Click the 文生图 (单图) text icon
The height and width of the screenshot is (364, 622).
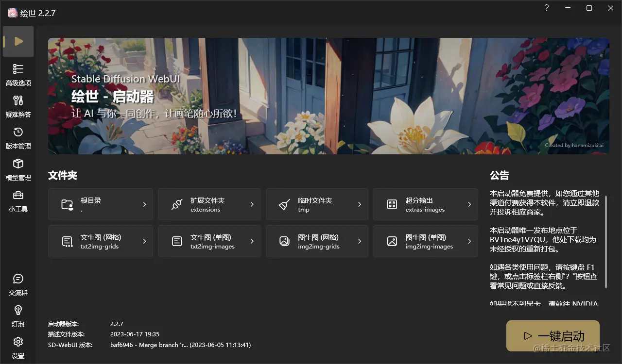177,241
